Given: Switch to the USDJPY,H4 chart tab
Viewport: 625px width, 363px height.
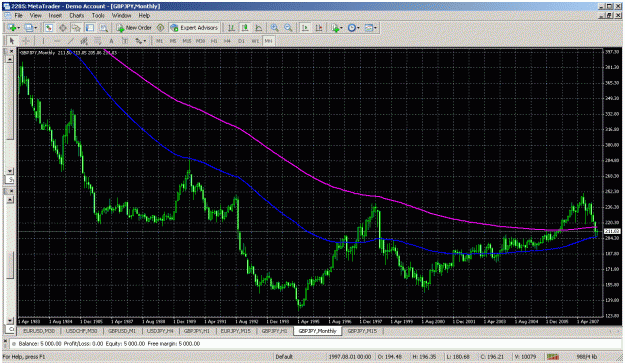Looking at the screenshot, I should 160,331.
